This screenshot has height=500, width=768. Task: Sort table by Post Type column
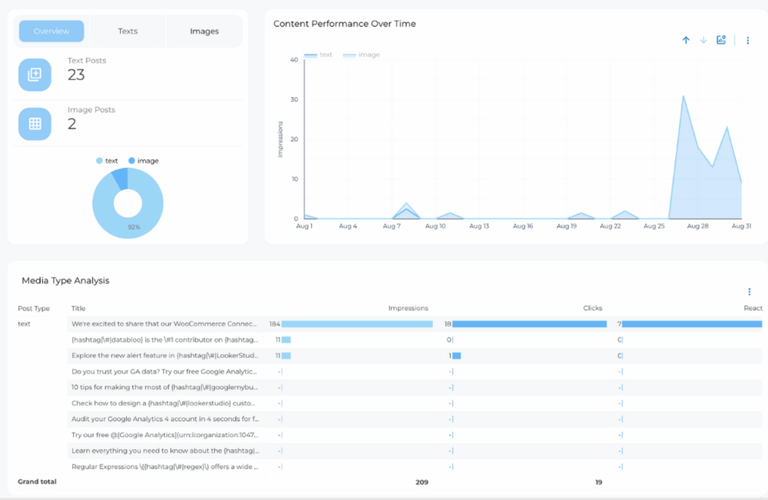tap(34, 309)
